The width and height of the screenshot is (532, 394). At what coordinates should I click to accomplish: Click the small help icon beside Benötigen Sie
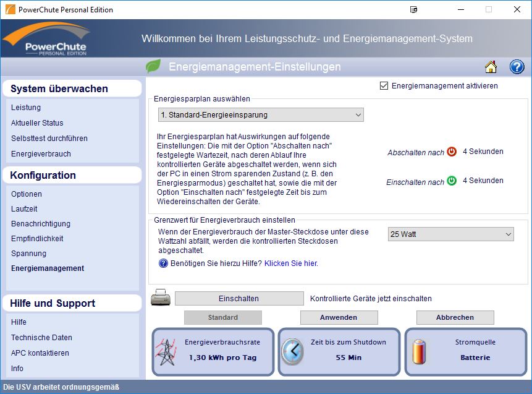pos(164,263)
